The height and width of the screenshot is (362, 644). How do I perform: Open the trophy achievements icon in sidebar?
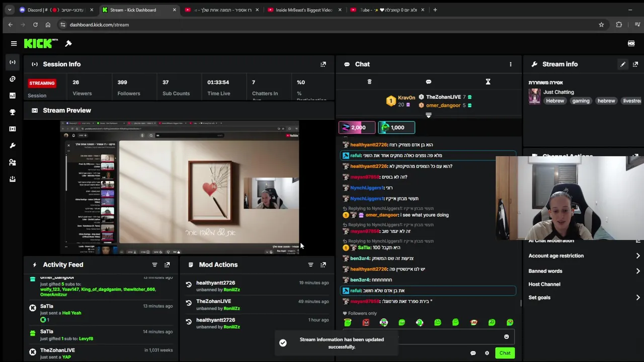click(13, 112)
